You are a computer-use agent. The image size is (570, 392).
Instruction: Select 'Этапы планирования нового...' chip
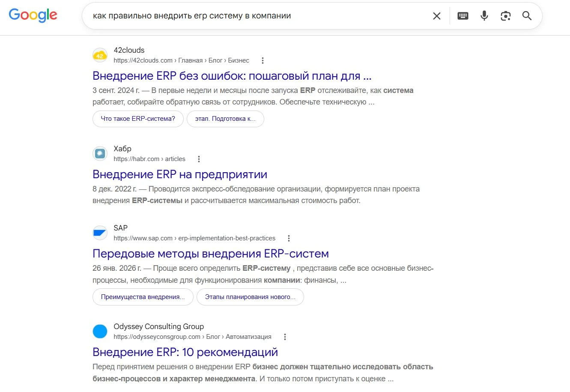(250, 297)
